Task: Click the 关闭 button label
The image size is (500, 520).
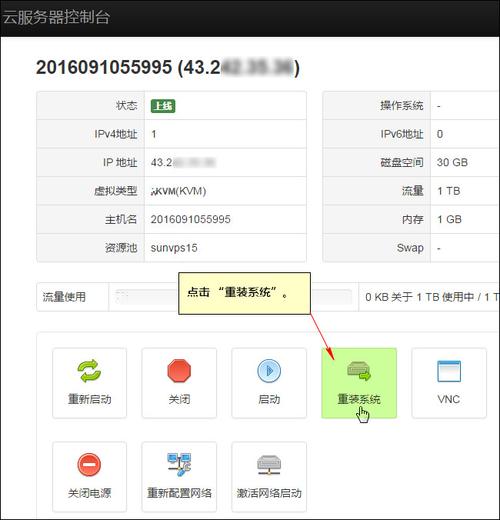Action: pyautogui.click(x=179, y=399)
